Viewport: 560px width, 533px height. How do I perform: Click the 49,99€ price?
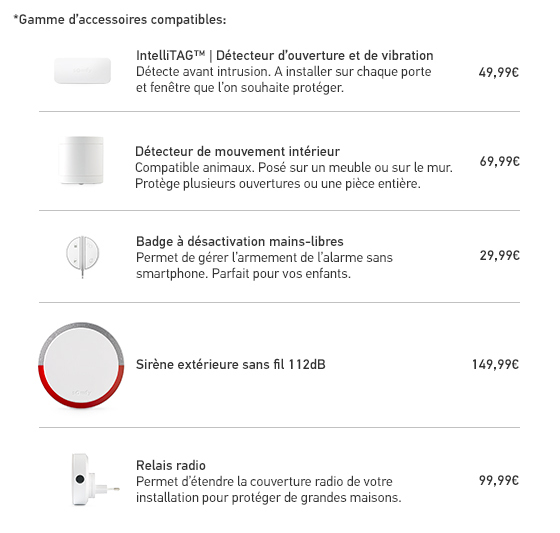point(499,73)
